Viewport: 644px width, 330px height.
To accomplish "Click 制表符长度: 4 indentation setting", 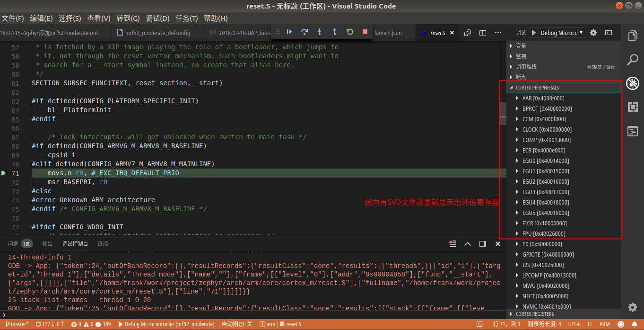I will (544, 324).
